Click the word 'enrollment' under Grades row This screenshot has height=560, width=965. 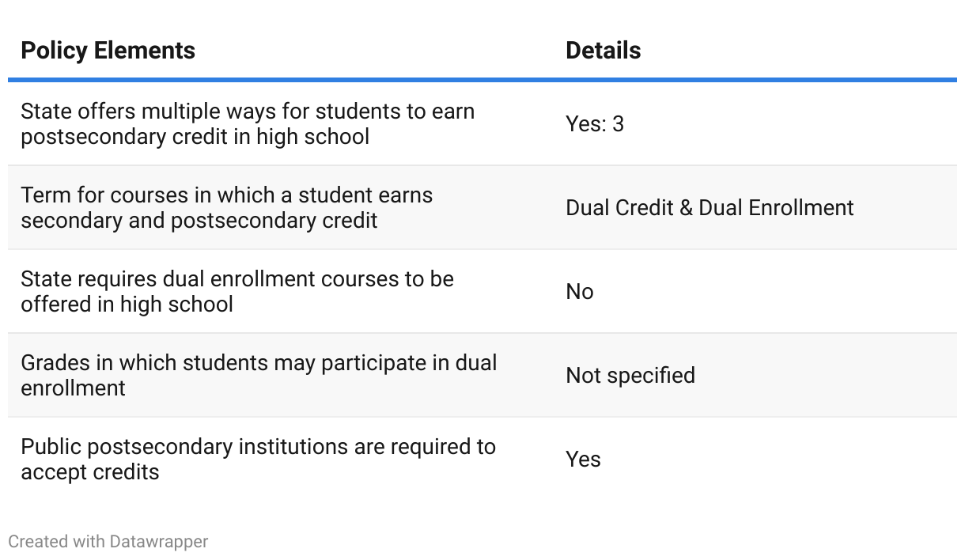pyautogui.click(x=73, y=388)
